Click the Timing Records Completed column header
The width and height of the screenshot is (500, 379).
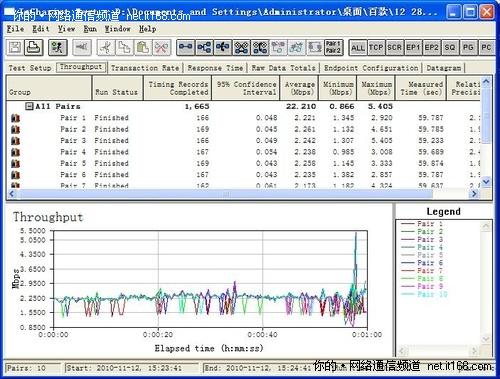tap(178, 88)
